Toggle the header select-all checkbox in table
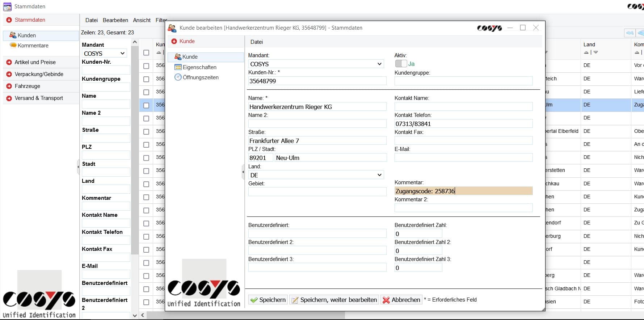 tap(146, 53)
